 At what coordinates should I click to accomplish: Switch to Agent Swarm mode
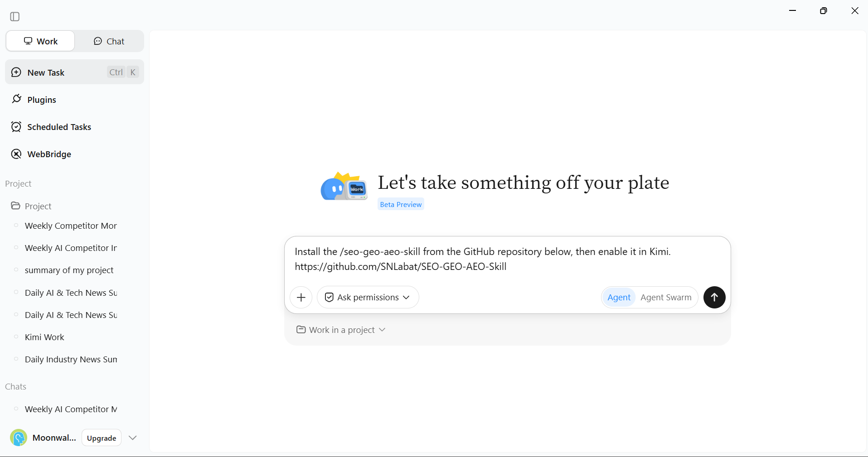coord(666,297)
